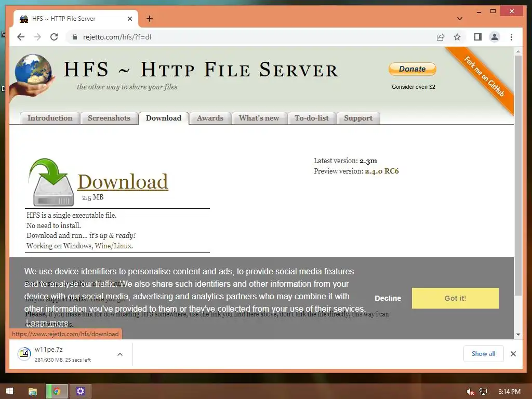Click the Fork me on GitHub ribbon
Image resolution: width=532 pixels, height=399 pixels.
(x=485, y=77)
